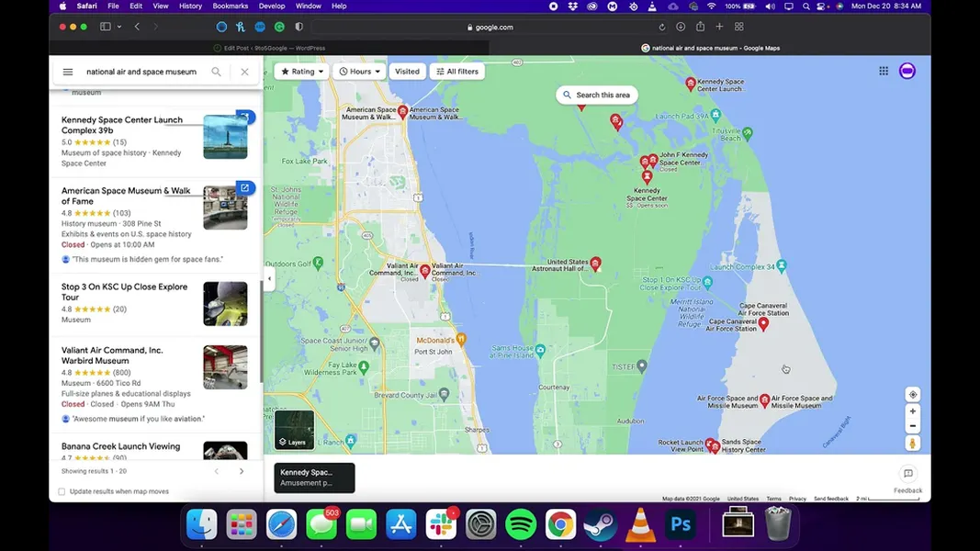Image resolution: width=980 pixels, height=551 pixels.
Task: Clear the search with the X icon
Action: click(x=244, y=72)
